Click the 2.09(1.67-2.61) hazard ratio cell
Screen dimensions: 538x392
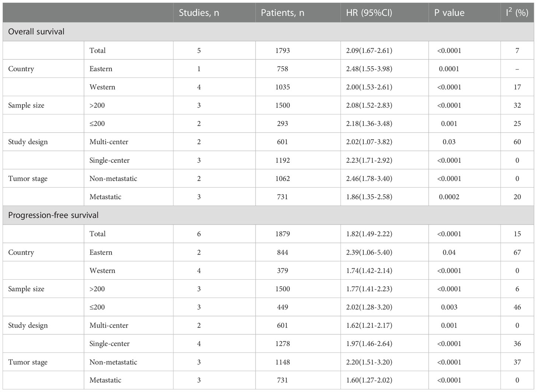369,50
